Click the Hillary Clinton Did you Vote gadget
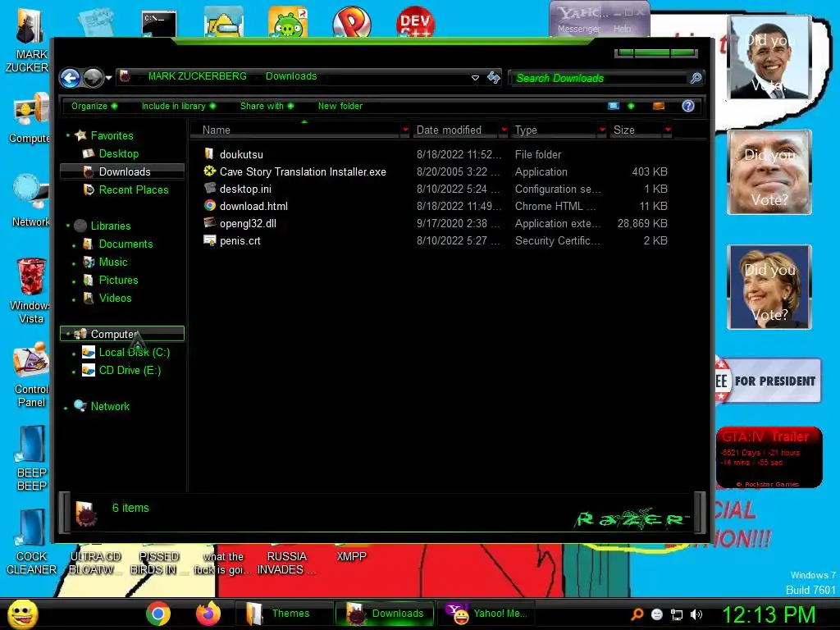The width and height of the screenshot is (840, 630). (769, 287)
